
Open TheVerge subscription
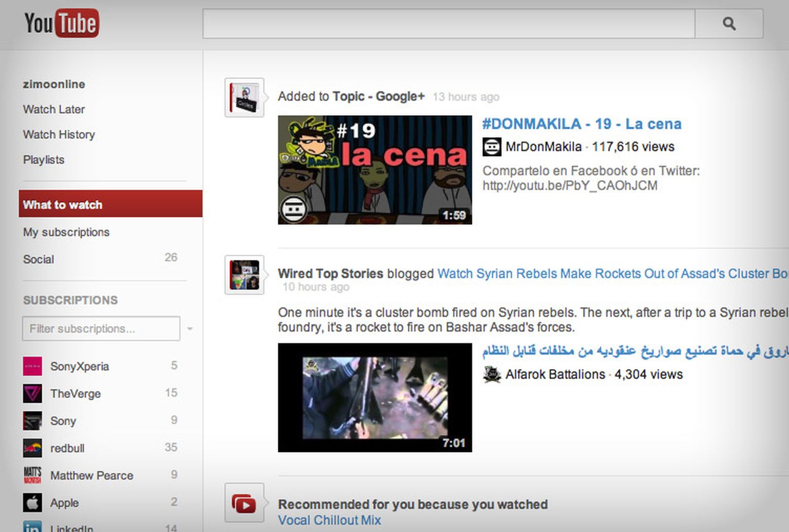[76, 394]
